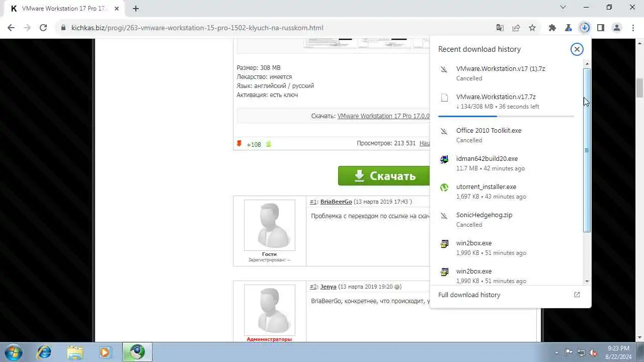Image resolution: width=644 pixels, height=362 pixels.
Task: Click the idman642build20.exe file icon
Action: pos(444,159)
